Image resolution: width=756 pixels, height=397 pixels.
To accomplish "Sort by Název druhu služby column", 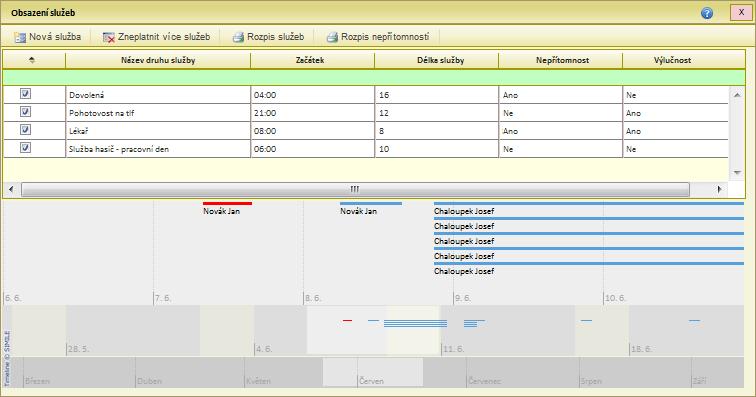I will pos(158,60).
